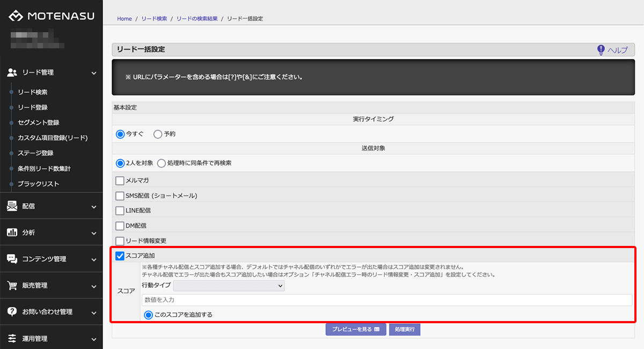Click the 分析 bar chart icon

12,232
